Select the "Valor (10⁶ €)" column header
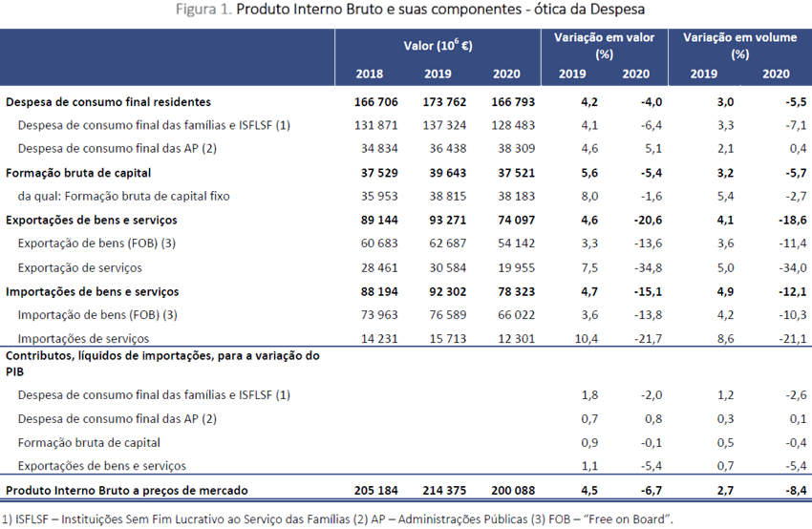Image resolution: width=812 pixels, height=529 pixels. click(x=438, y=46)
